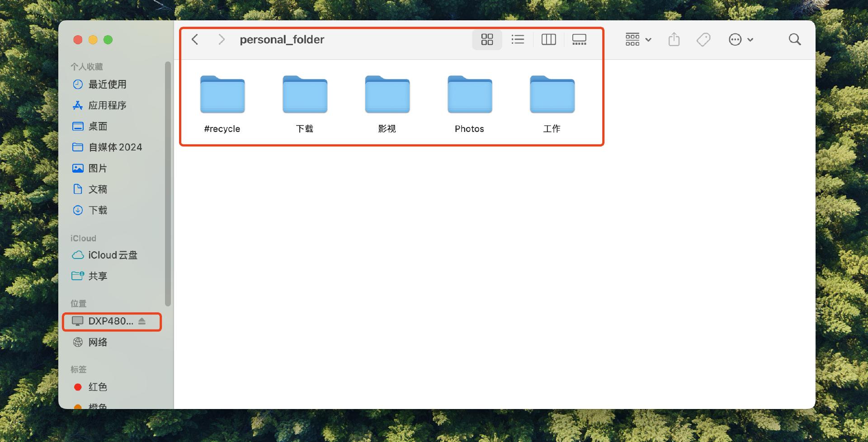868x442 pixels.
Task: Switch to icon grid view
Action: [487, 39]
